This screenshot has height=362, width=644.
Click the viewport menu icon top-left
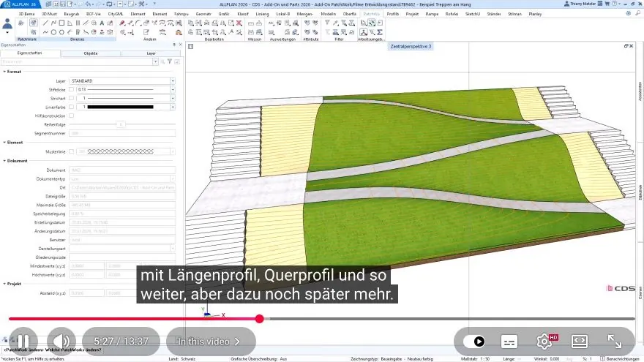coord(190,46)
